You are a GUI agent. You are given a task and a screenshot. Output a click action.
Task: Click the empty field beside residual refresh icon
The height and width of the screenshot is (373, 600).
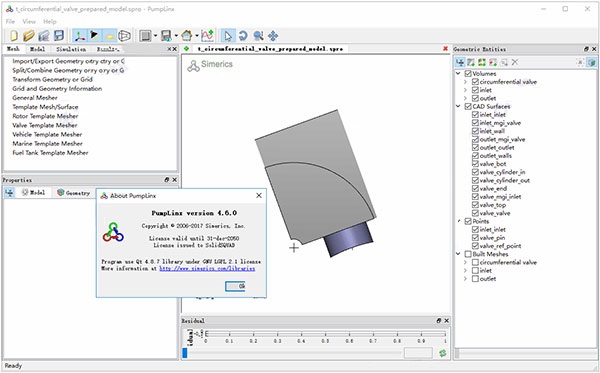tap(418, 353)
